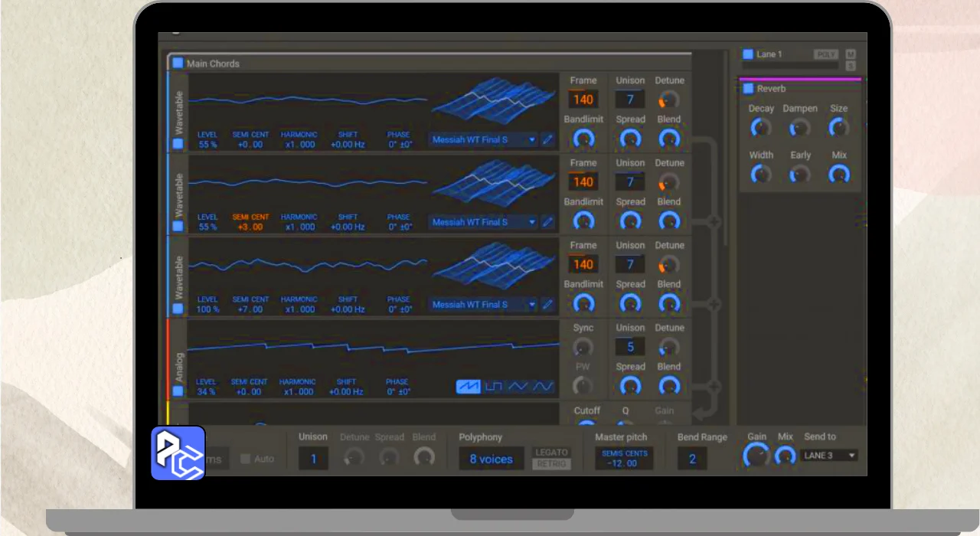
Task: Click pencil edit icon on second Wavetable oscillator
Action: [548, 222]
